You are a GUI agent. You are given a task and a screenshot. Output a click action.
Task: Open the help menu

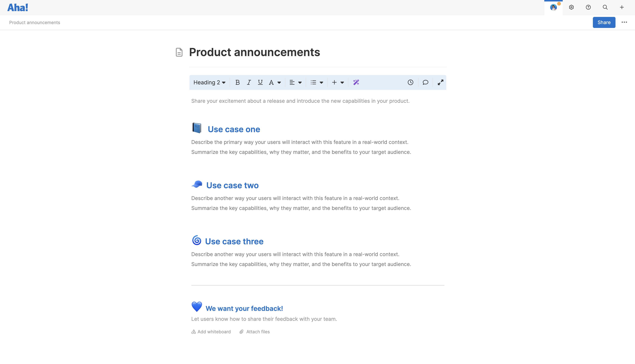pyautogui.click(x=588, y=7)
